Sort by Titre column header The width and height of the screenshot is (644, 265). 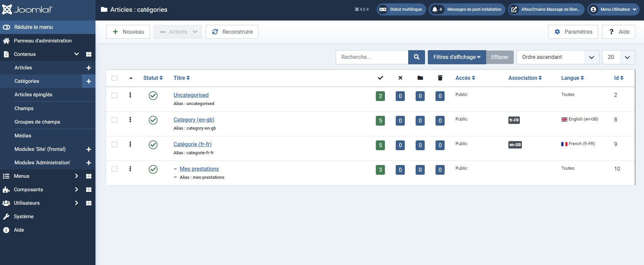pyautogui.click(x=181, y=78)
